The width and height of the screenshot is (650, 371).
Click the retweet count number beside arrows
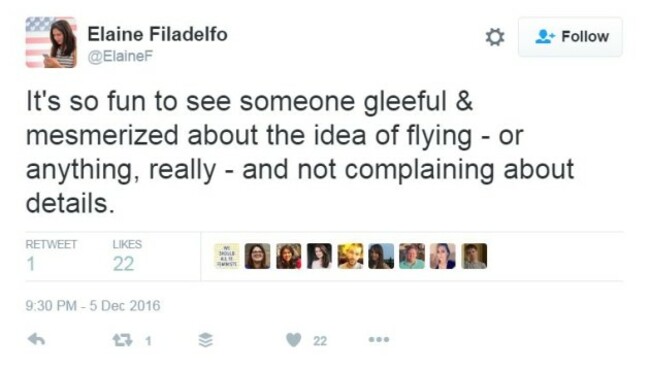[x=148, y=341]
